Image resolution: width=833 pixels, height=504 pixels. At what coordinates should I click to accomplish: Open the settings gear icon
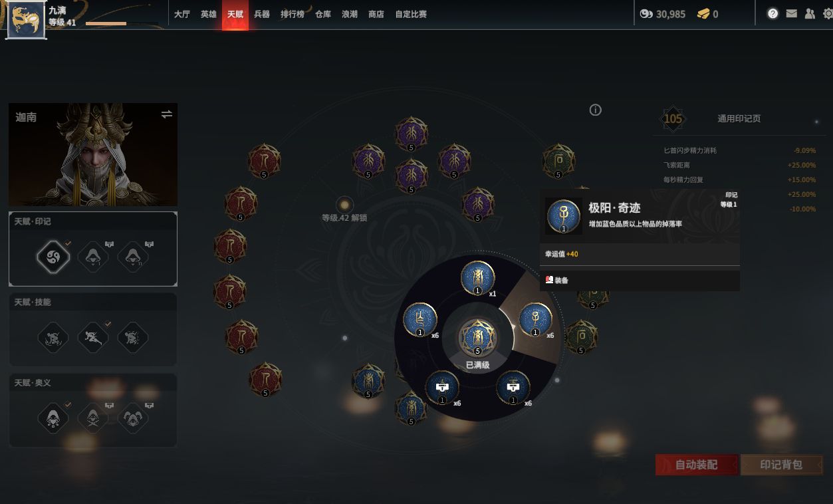(828, 13)
